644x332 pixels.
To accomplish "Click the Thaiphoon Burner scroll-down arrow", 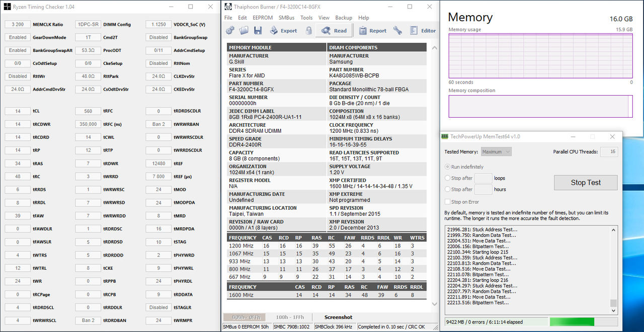I will coord(433,305).
